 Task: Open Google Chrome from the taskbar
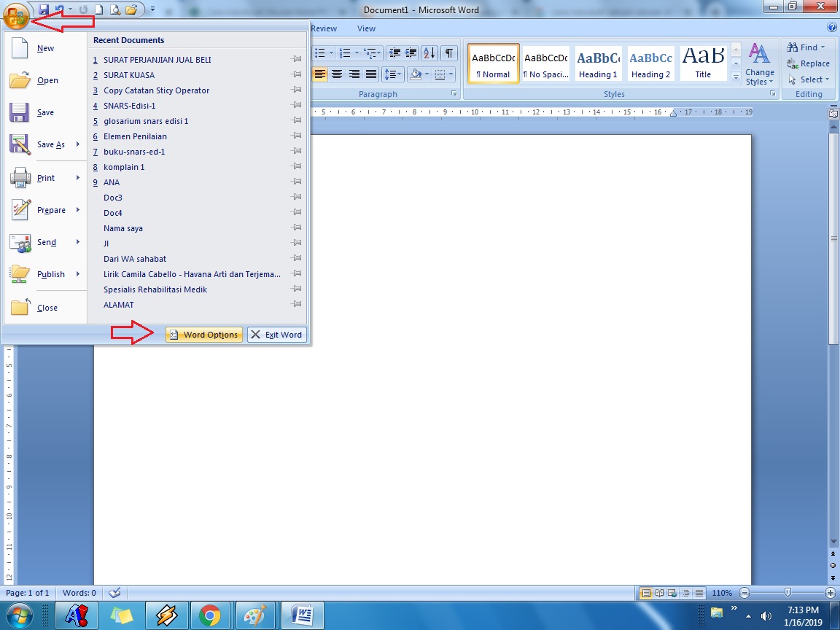tap(209, 615)
